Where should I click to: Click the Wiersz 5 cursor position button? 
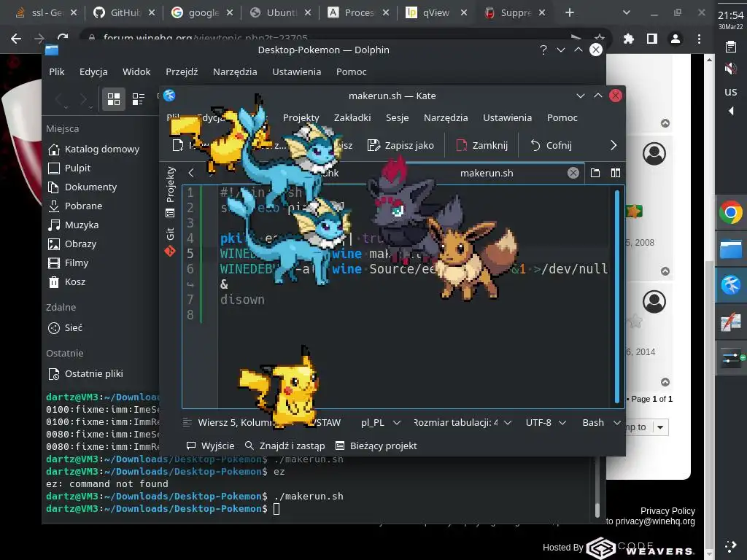point(234,422)
